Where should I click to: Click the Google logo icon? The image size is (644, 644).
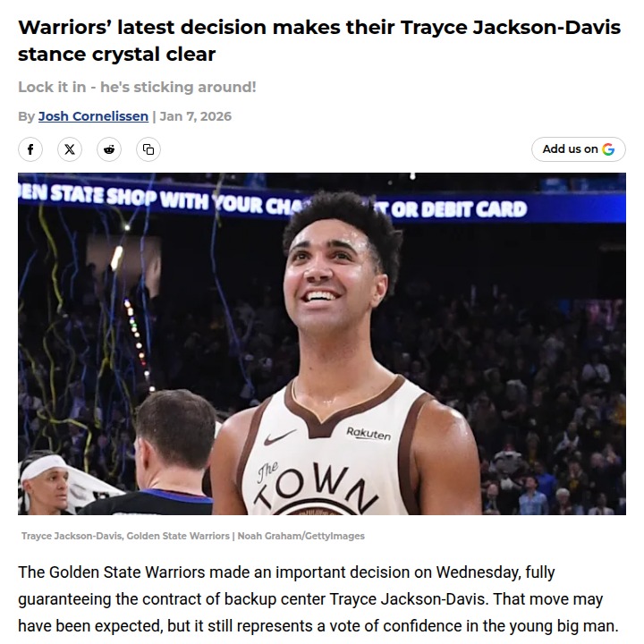[x=608, y=149]
